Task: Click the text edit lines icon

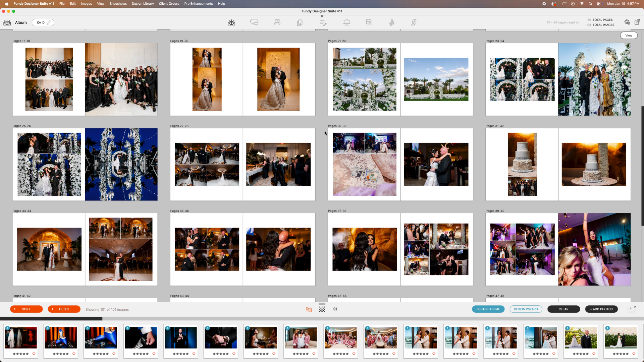Action: pos(323,22)
